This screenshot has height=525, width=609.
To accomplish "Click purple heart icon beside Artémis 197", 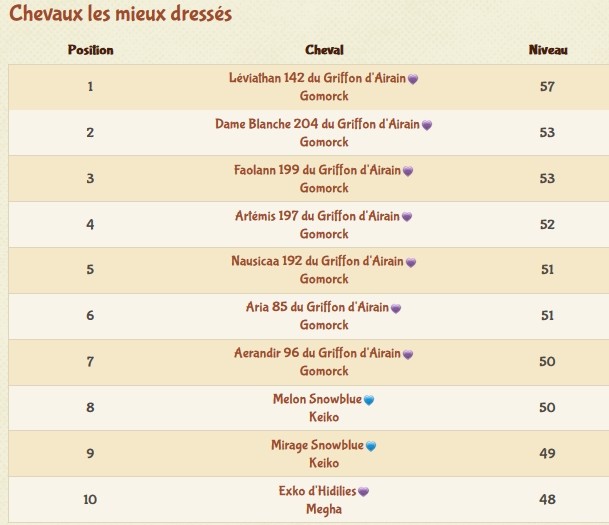I will (407, 217).
